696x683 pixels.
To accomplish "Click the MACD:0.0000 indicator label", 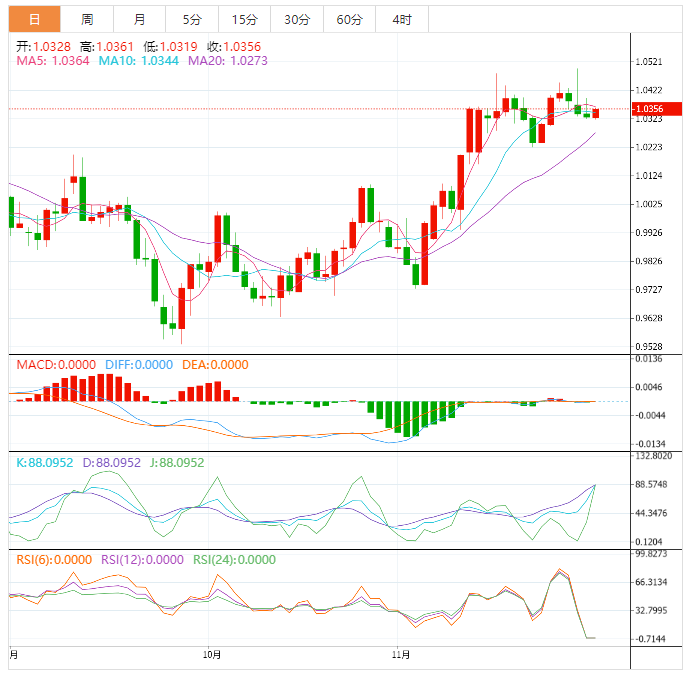I will point(56,365).
